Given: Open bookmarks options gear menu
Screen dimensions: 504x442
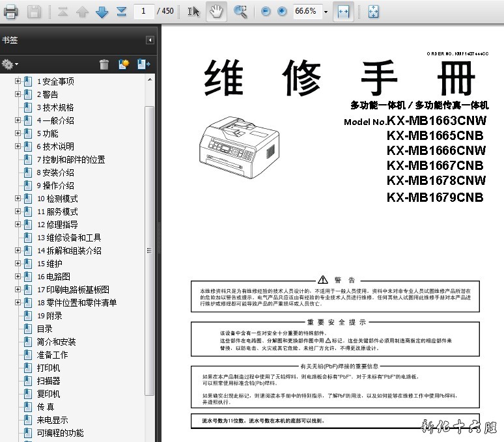Looking at the screenshot, I should (10, 64).
